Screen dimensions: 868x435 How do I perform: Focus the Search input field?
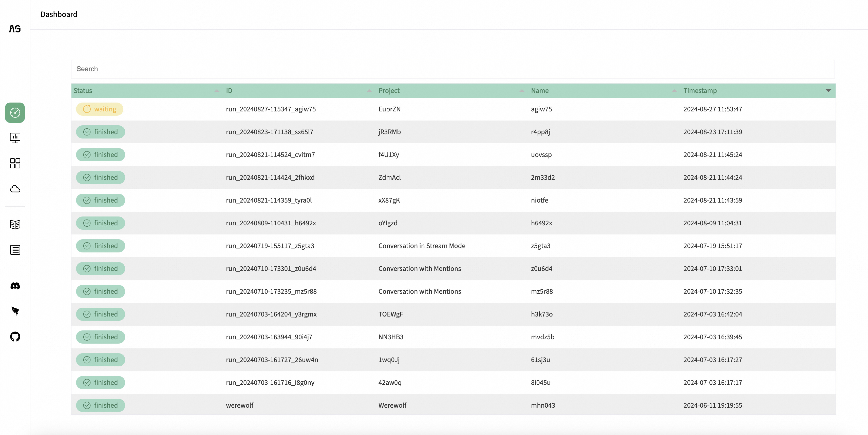coord(452,69)
